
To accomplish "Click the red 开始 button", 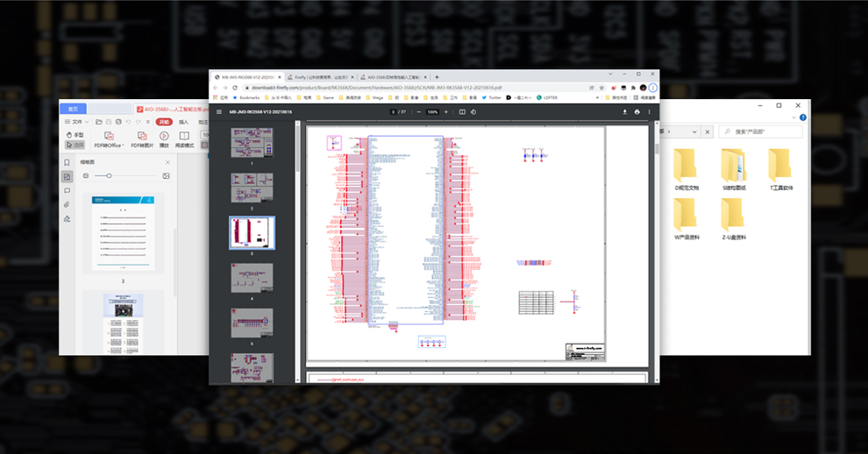I will tap(164, 122).
